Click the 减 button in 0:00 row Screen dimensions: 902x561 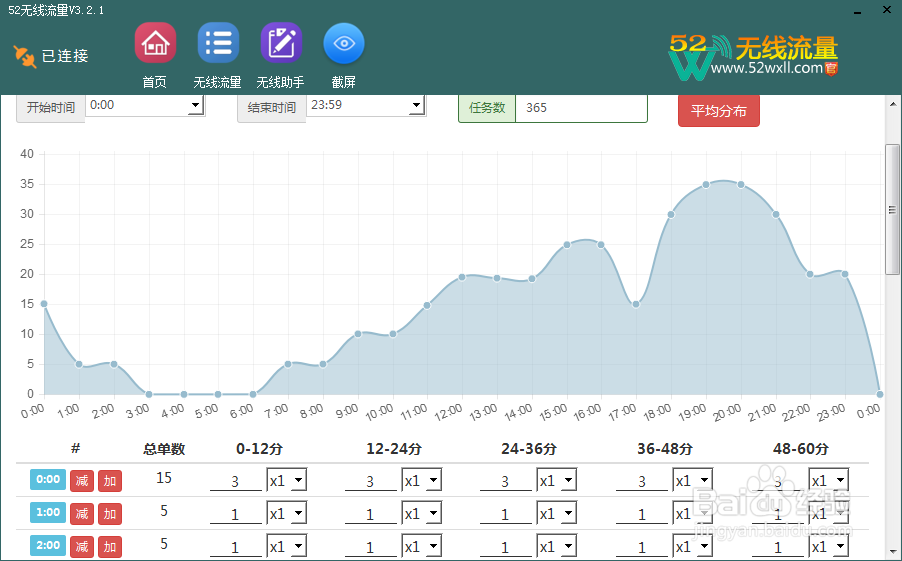click(x=82, y=480)
